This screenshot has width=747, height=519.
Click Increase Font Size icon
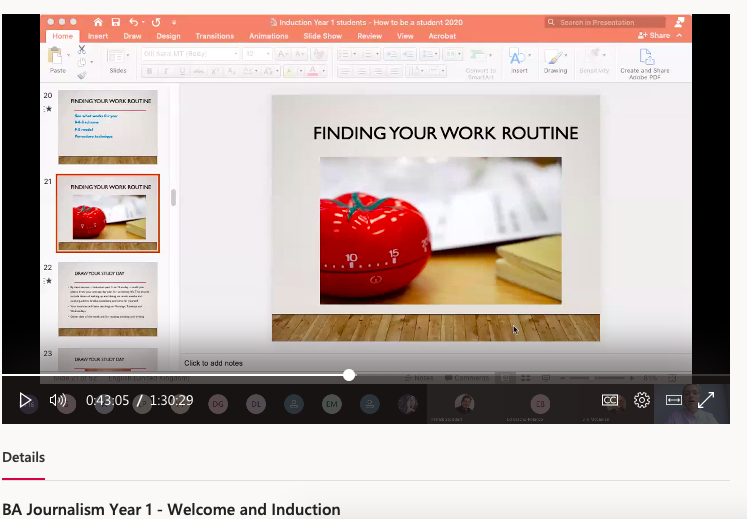pos(283,54)
